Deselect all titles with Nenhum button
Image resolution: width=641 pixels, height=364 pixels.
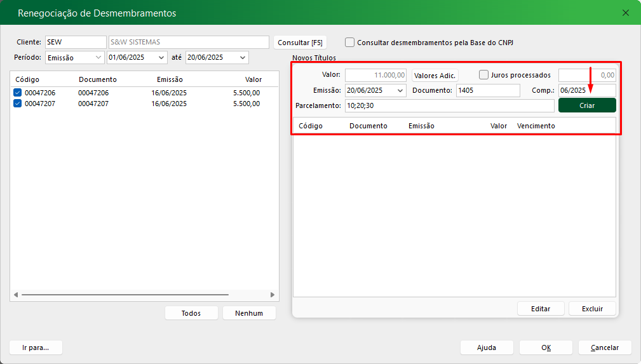coord(249,313)
